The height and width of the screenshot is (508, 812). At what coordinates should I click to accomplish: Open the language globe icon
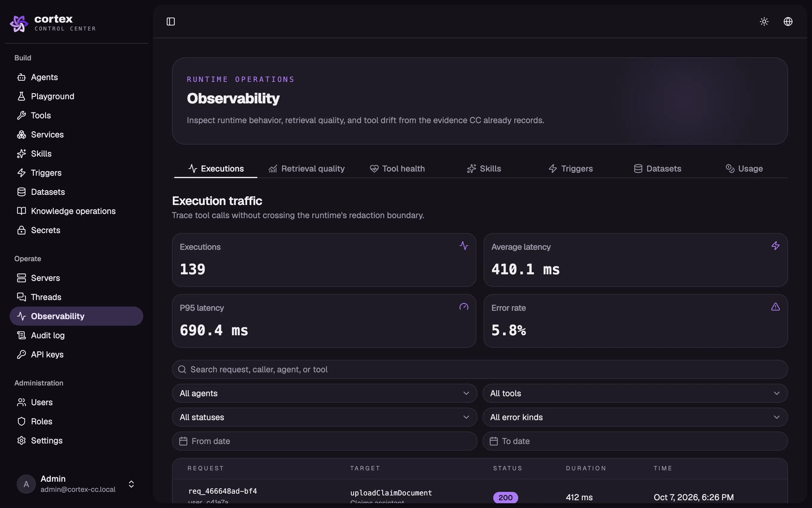(788, 22)
